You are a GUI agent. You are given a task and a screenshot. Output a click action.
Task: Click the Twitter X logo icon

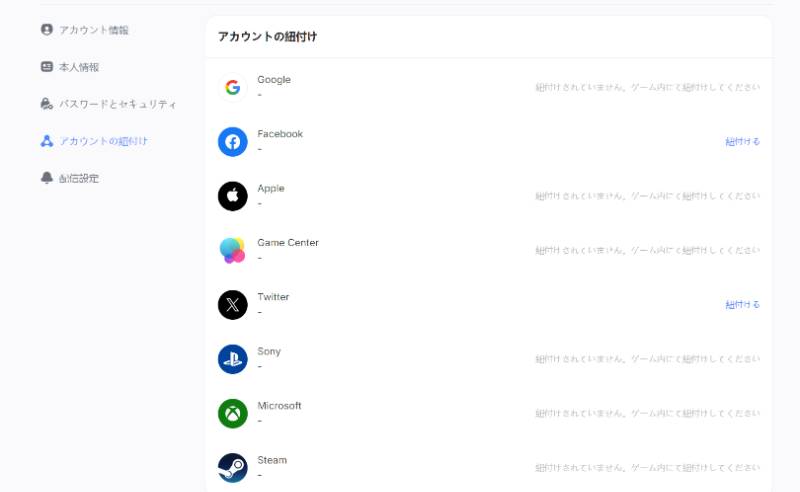point(233,305)
